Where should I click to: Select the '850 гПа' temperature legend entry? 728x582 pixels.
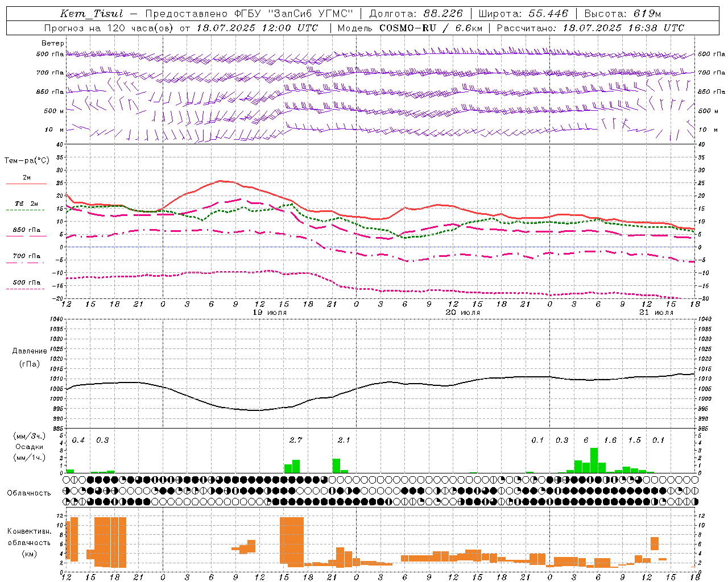[x=27, y=230]
